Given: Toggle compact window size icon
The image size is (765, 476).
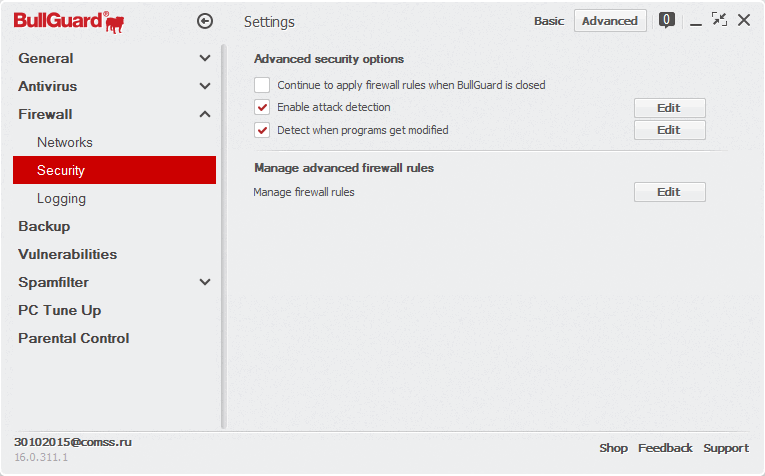Looking at the screenshot, I should tap(719, 20).
